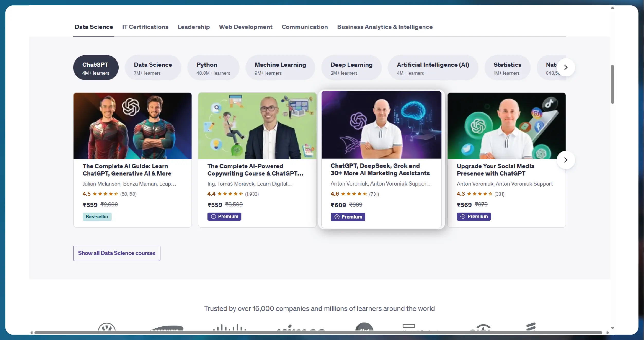644x340 pixels.
Task: Select the Machine Learning topic filter
Action: click(280, 67)
